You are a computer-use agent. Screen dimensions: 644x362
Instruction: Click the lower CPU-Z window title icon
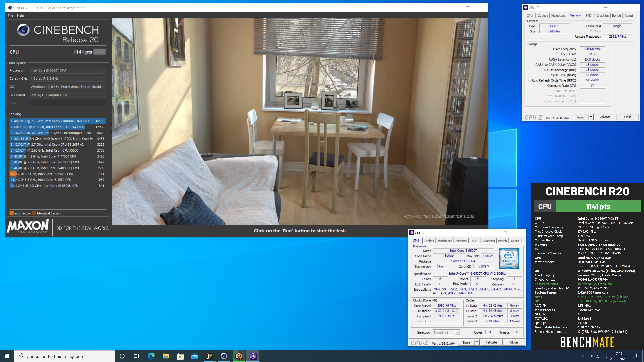tap(412, 233)
